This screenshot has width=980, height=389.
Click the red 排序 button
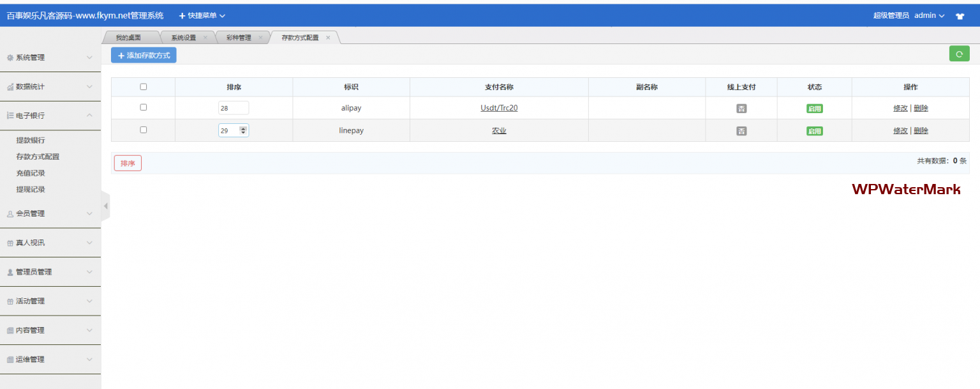click(x=128, y=164)
